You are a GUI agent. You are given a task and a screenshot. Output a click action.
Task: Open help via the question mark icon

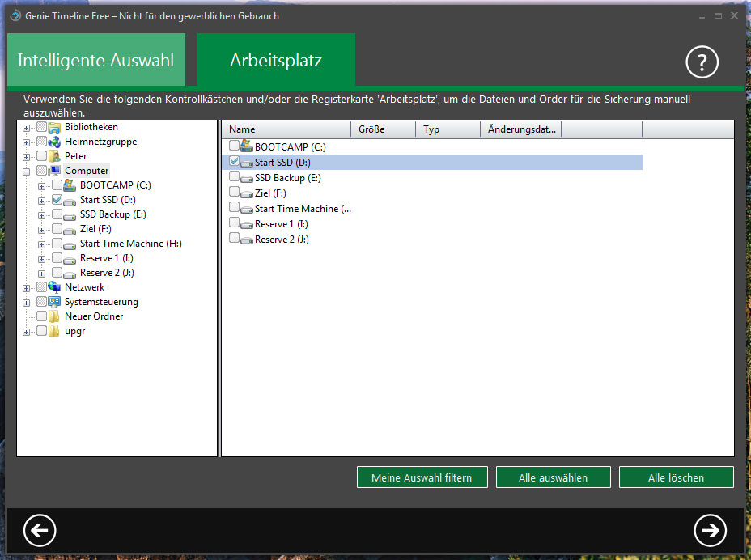tap(702, 62)
